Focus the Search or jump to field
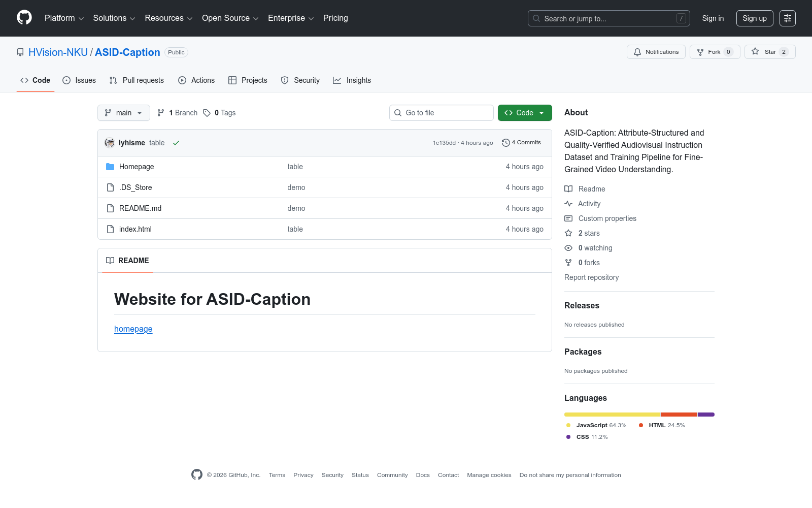812x508 pixels. coord(608,18)
